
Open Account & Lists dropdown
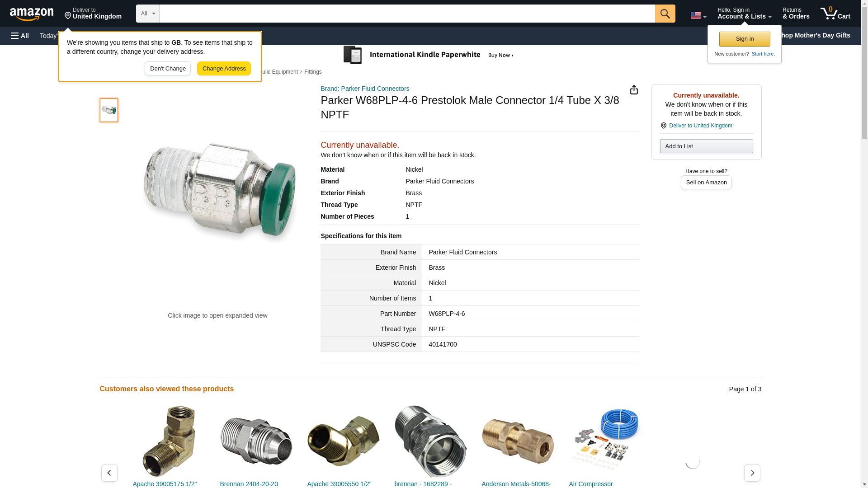click(x=744, y=14)
